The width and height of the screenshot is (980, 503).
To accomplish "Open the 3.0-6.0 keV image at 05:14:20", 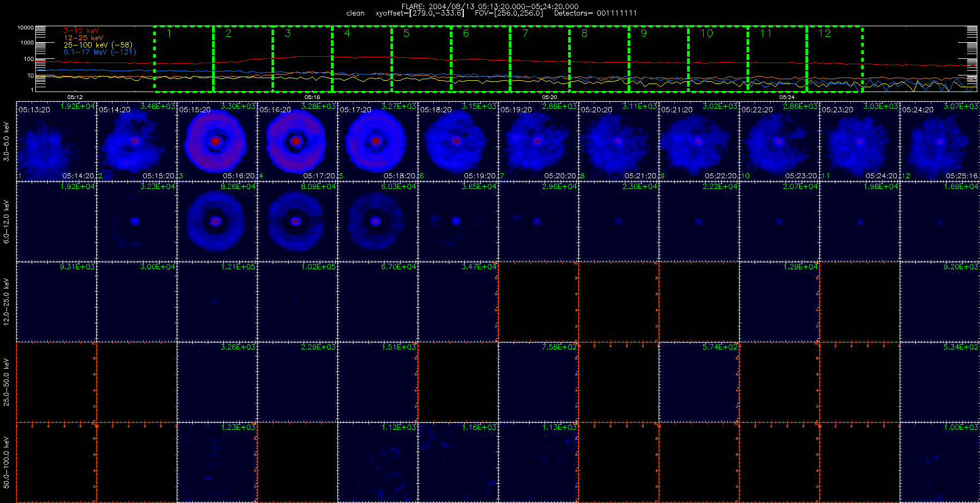I will click(137, 141).
